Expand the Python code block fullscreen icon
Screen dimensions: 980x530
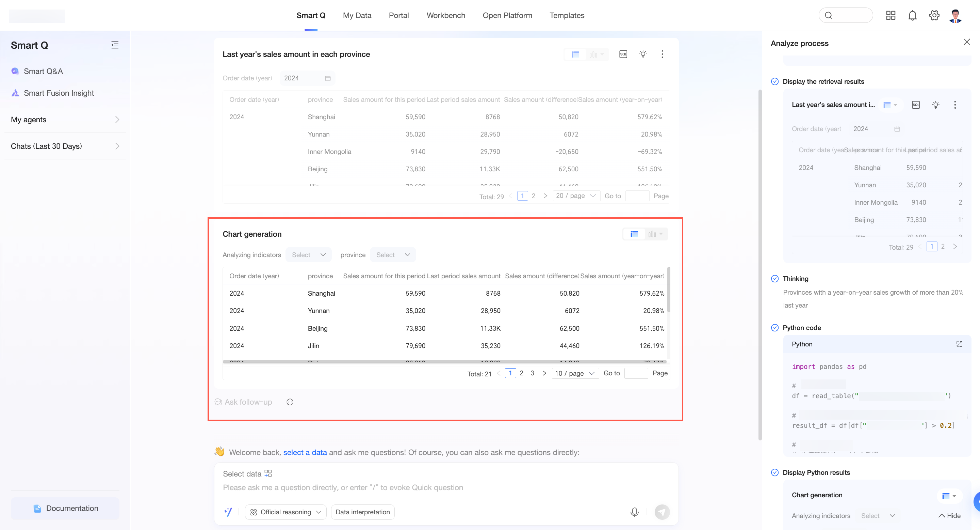pos(959,344)
